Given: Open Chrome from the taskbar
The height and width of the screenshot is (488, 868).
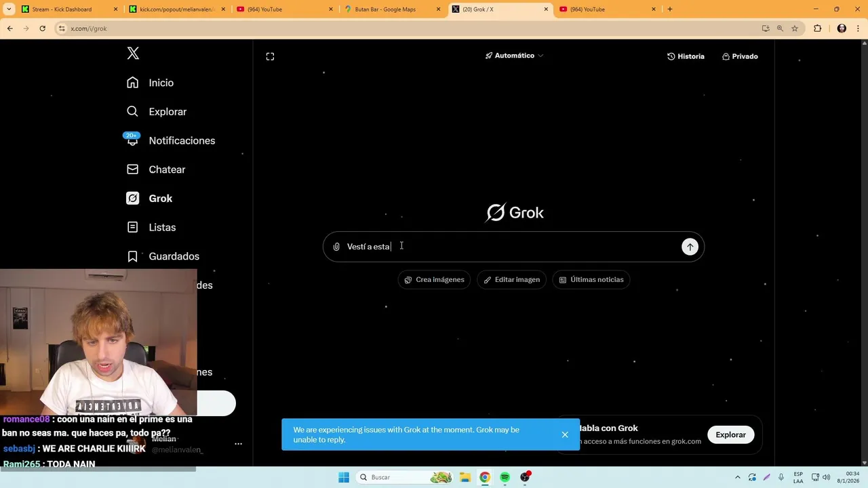Looking at the screenshot, I should tap(485, 477).
